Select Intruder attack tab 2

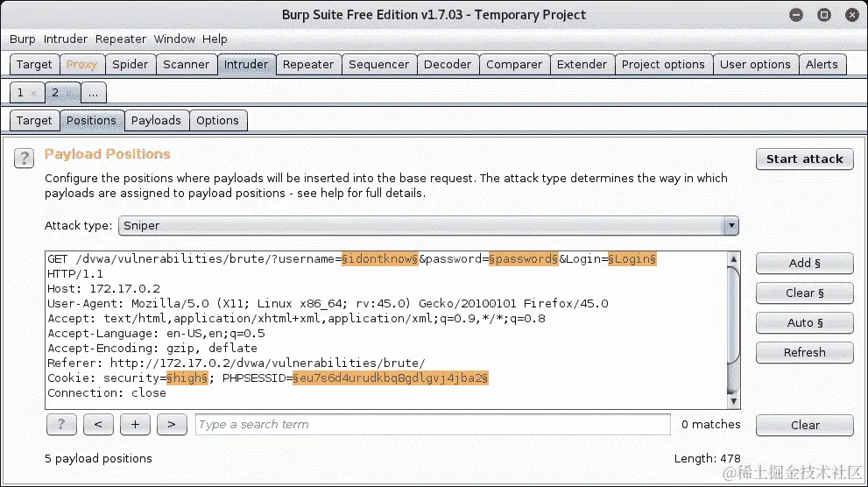coord(55,93)
